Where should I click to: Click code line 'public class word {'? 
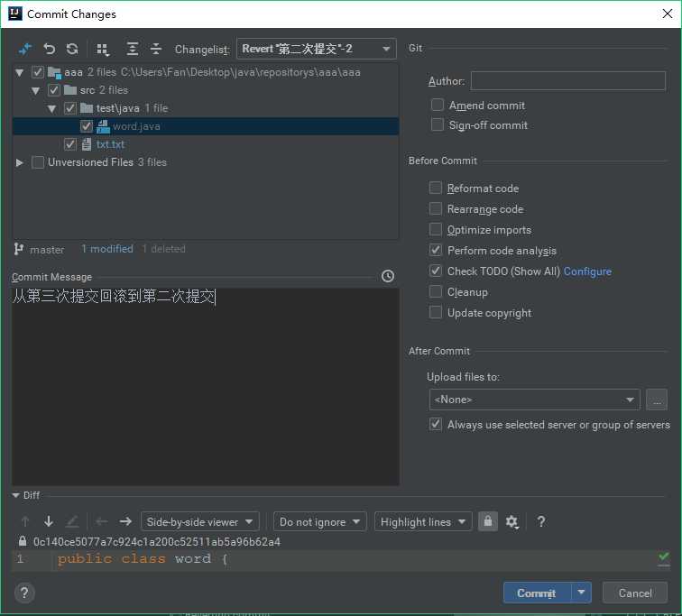click(143, 558)
